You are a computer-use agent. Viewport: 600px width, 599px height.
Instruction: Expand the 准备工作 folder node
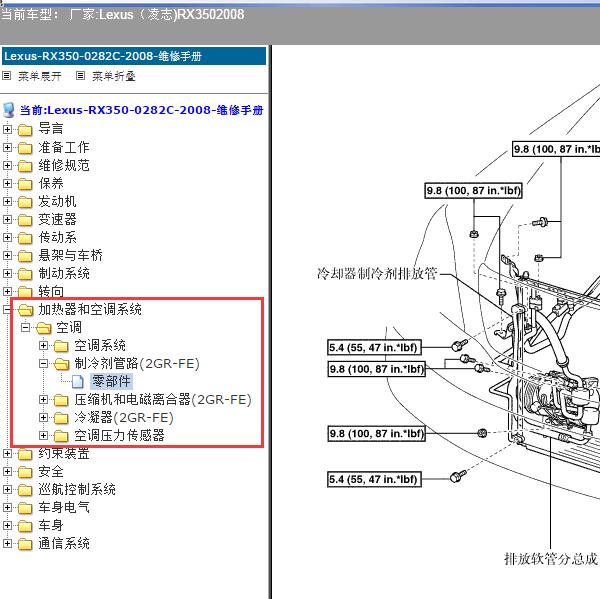7,147
